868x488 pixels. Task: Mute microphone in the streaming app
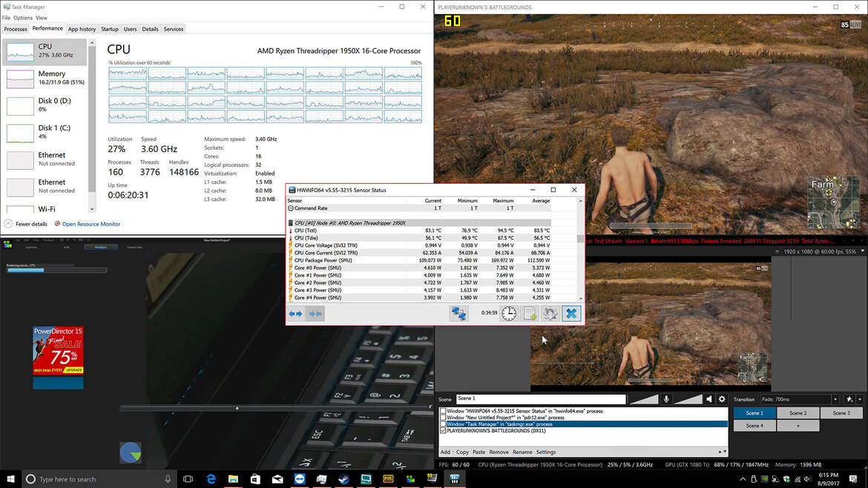pyautogui.click(x=666, y=399)
